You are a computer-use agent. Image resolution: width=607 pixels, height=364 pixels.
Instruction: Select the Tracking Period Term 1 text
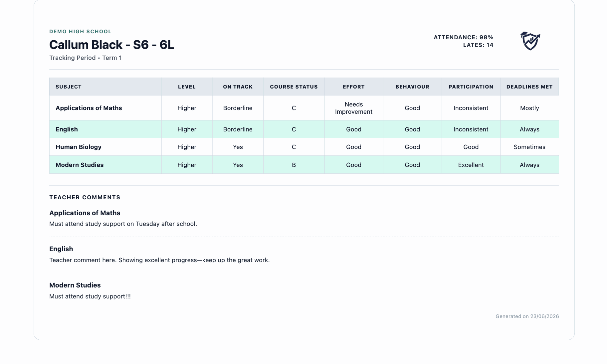coord(86,58)
